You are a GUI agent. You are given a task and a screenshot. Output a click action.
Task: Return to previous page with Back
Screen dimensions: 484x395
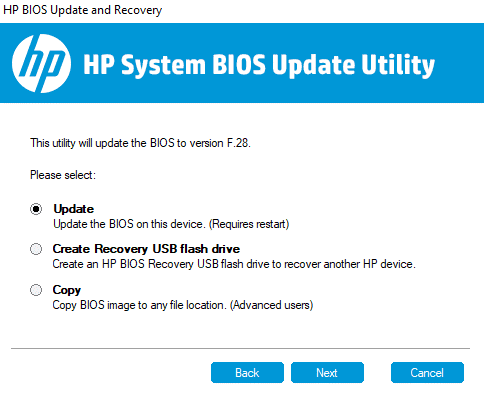[x=247, y=372]
